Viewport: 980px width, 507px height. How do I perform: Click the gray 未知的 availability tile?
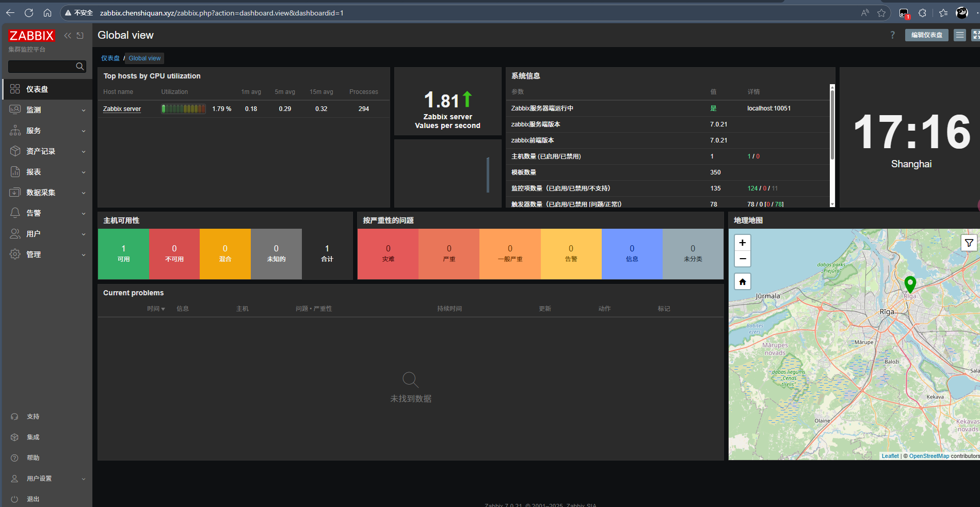point(276,254)
